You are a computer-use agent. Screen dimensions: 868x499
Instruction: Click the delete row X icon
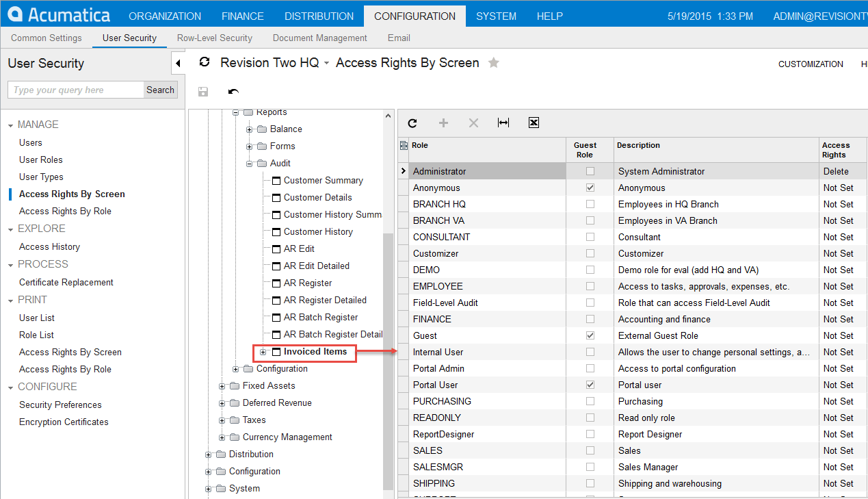tap(473, 123)
